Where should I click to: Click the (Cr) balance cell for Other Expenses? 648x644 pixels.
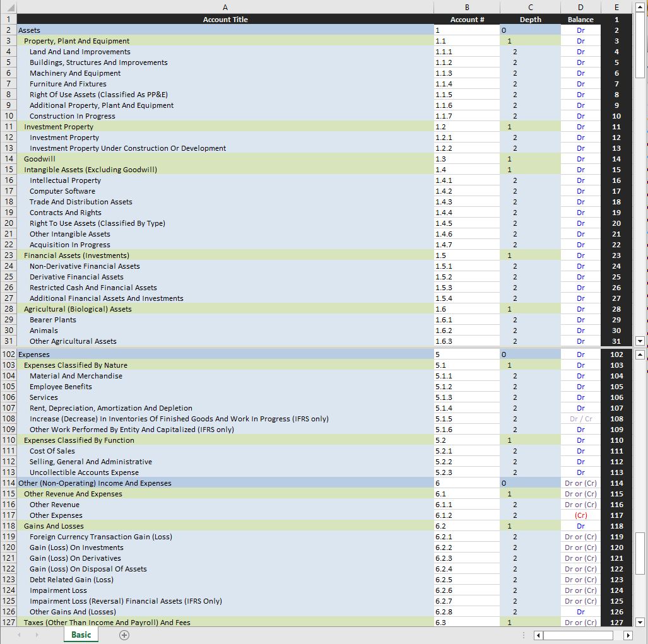click(x=580, y=515)
